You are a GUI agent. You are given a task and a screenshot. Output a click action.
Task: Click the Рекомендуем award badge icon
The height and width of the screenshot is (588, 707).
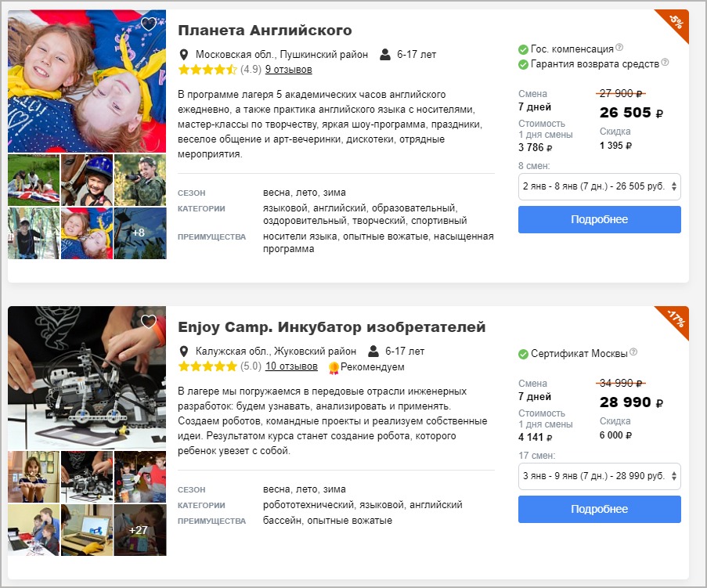(x=334, y=368)
